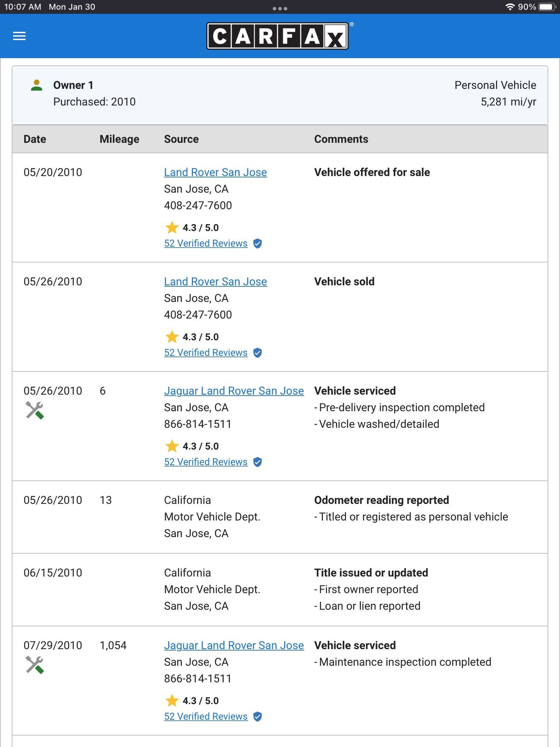Select the Odometer reading reported comment
Image resolution: width=560 pixels, height=747 pixels.
point(382,500)
